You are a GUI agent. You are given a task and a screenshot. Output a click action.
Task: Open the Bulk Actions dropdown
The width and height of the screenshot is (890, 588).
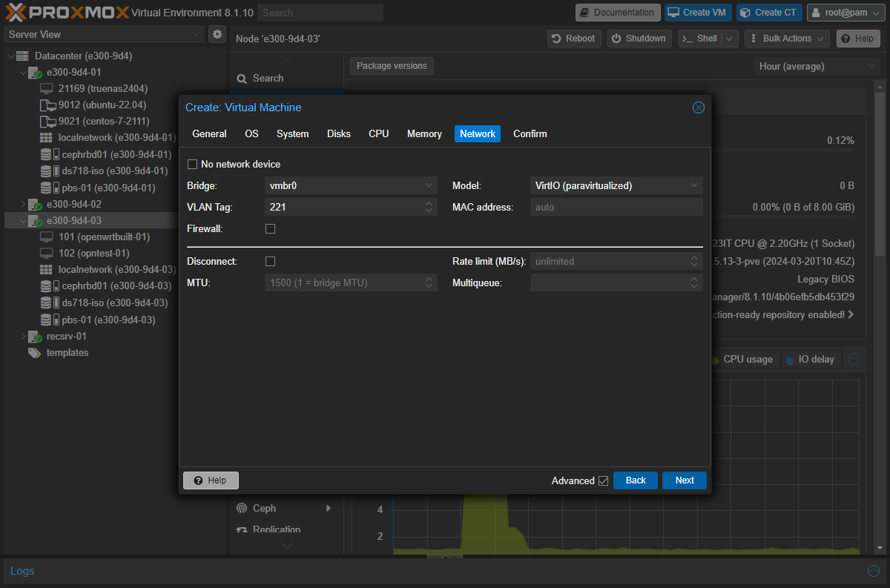(x=786, y=39)
